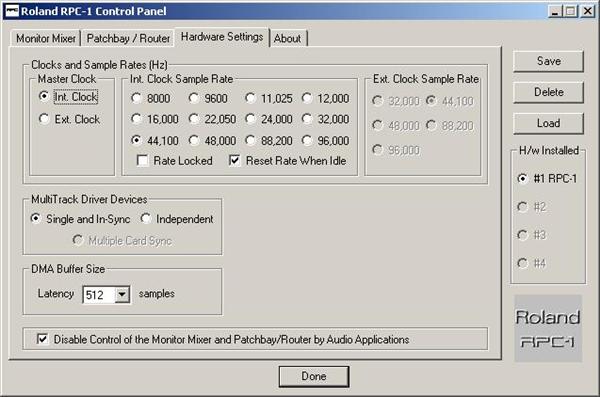Open the Latency samples dropdown arrow
Image resolution: width=600 pixels, height=397 pixels.
[122, 294]
